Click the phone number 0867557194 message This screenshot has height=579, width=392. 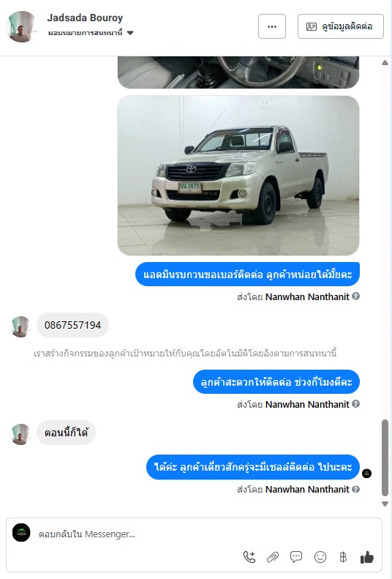click(x=72, y=325)
